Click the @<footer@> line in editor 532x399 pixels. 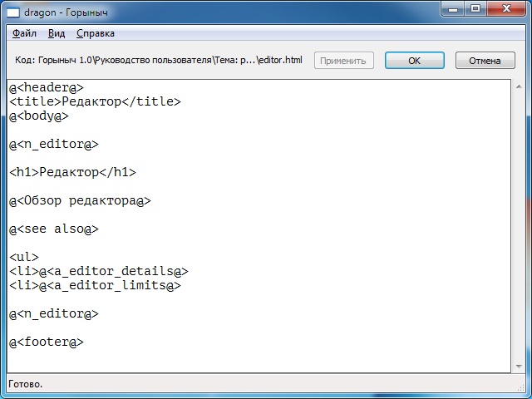[47, 342]
